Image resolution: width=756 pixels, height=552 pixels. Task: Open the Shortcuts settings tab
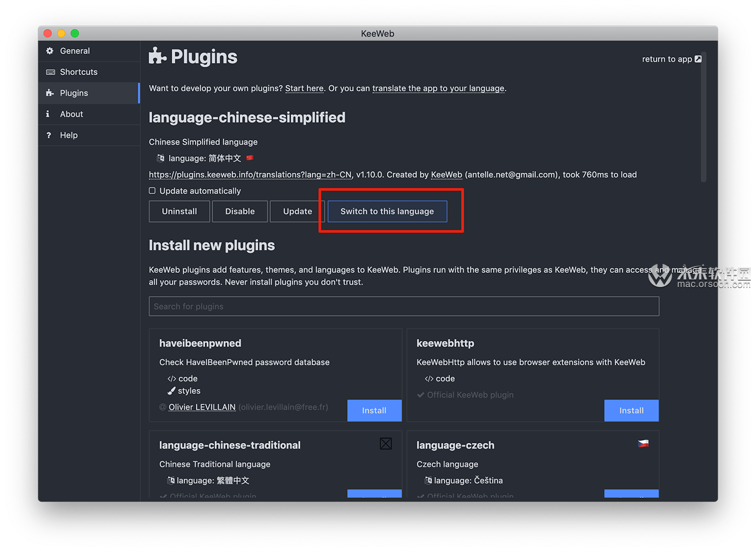click(89, 72)
